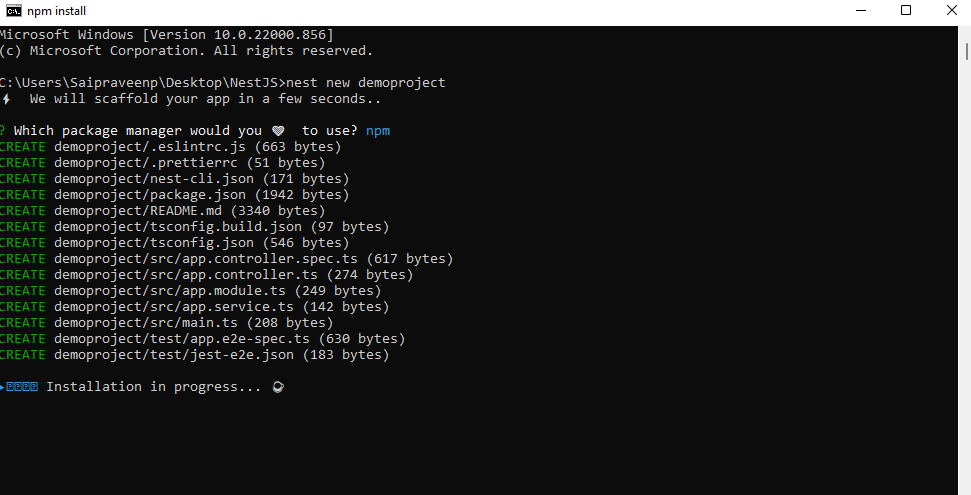Minimize the npm install window
This screenshot has height=495, width=971.
(861, 11)
